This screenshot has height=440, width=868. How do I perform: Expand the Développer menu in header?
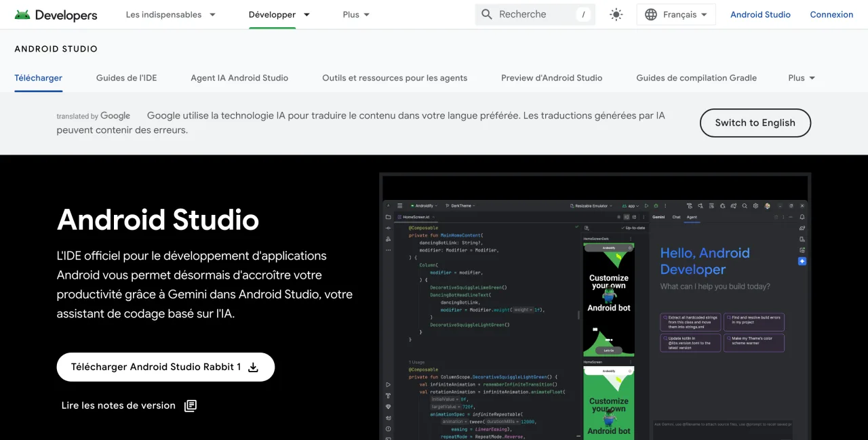[x=279, y=14]
